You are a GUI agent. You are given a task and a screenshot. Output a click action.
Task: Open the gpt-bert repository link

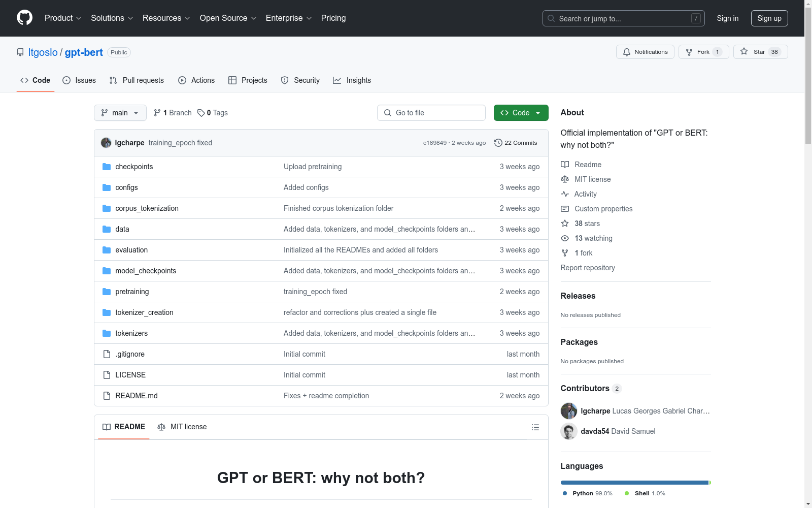84,52
